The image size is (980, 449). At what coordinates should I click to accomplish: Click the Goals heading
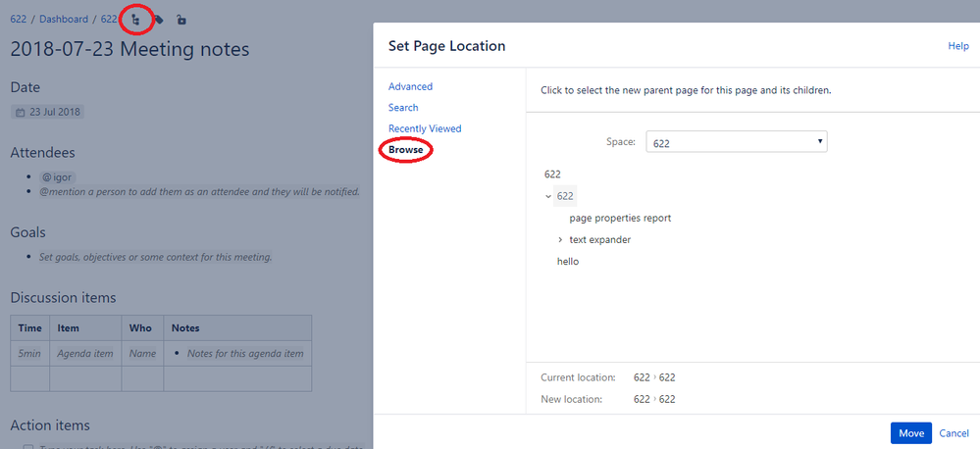pos(28,233)
